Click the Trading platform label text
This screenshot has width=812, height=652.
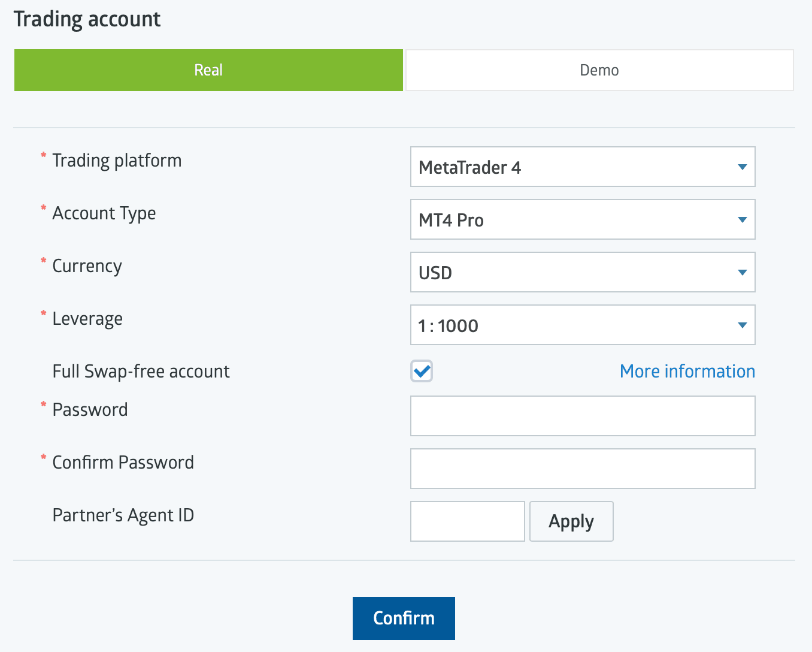click(x=117, y=161)
